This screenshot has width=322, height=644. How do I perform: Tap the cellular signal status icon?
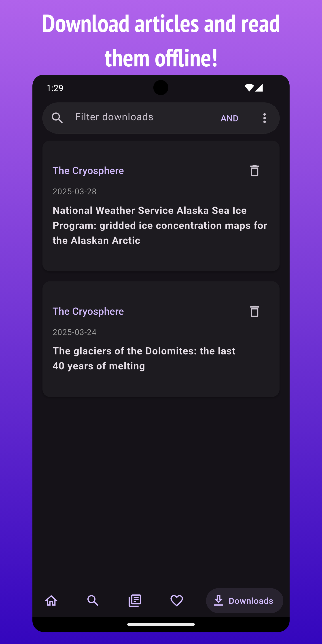259,88
